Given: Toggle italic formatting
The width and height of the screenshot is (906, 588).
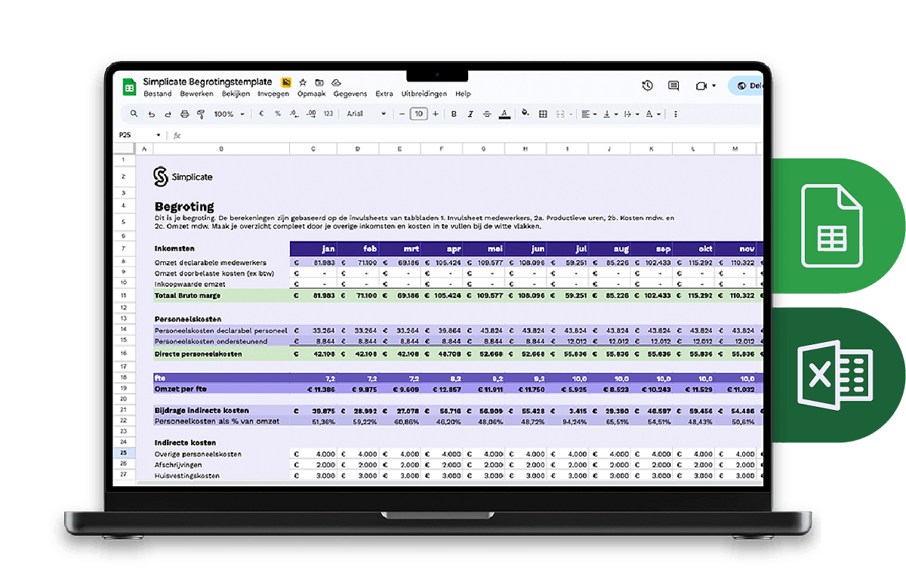Looking at the screenshot, I should pos(470,114).
